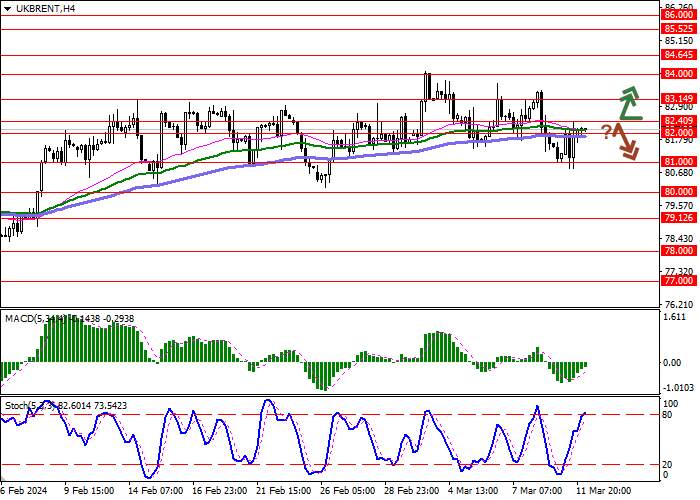Click the 6 Feb 2024 date label
Screen dimensions: 700x500
pos(23,491)
